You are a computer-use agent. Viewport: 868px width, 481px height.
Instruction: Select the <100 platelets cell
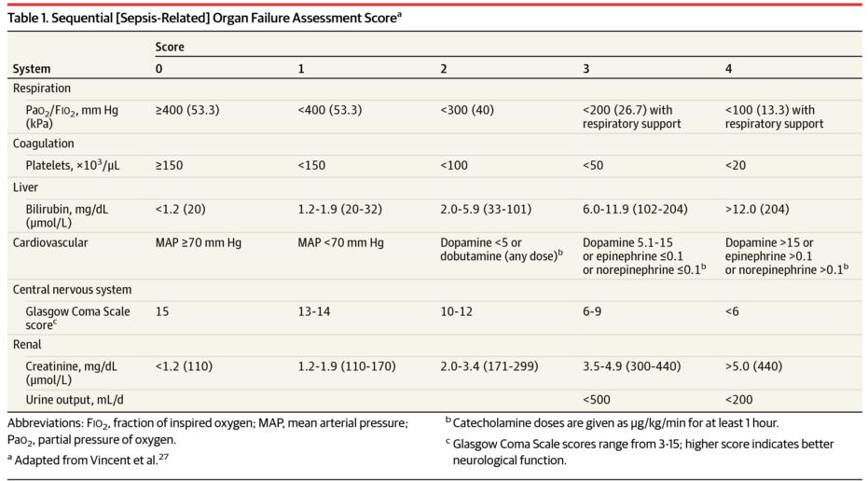[454, 165]
